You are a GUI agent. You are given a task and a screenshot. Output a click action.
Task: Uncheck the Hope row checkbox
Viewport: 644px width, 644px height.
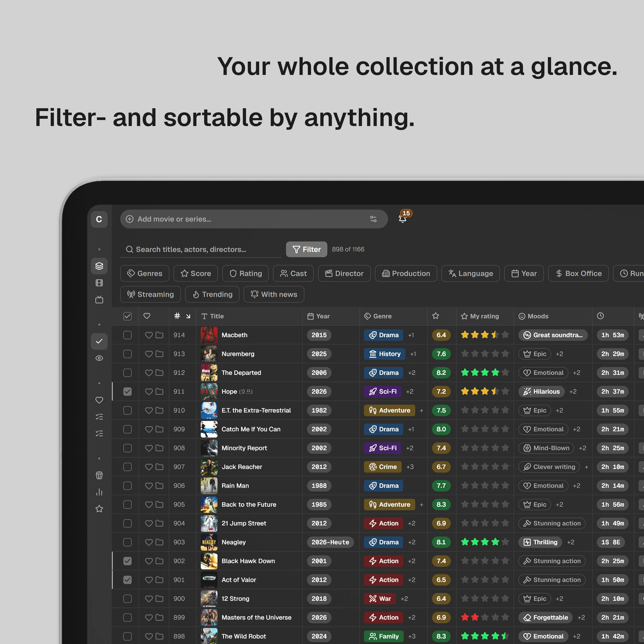point(127,392)
